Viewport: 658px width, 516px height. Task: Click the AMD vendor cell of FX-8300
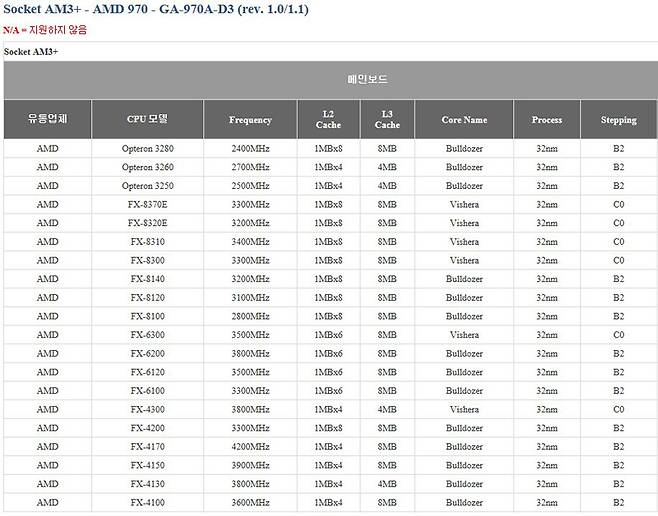click(x=47, y=260)
